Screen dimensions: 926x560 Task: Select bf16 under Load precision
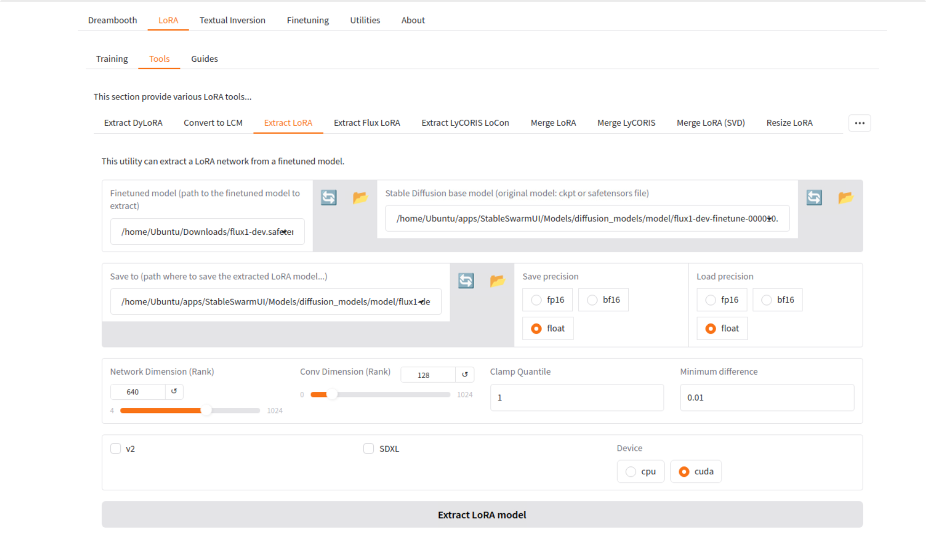777,300
